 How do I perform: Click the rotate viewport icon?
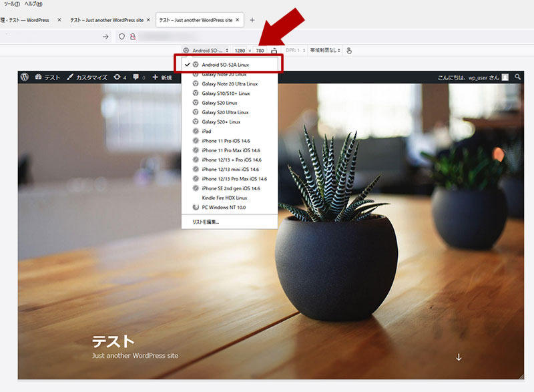[x=274, y=50]
